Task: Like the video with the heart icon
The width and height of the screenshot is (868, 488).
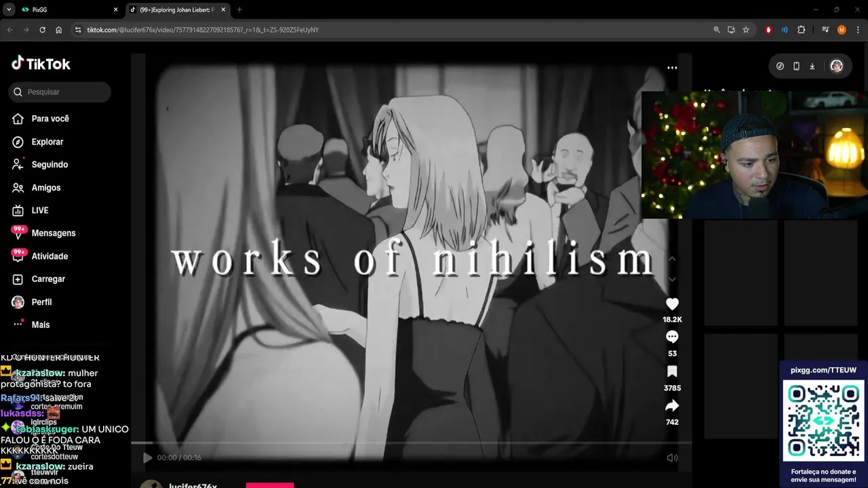Action: (672, 304)
